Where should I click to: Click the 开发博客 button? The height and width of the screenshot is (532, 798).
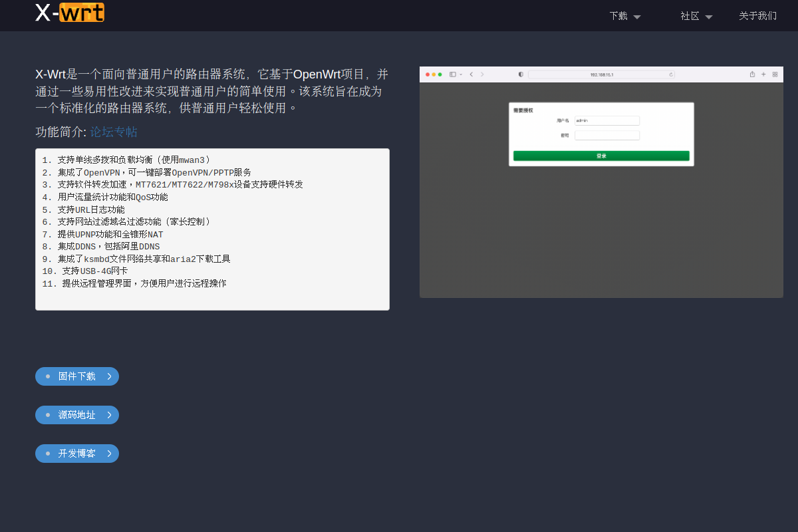pos(77,454)
